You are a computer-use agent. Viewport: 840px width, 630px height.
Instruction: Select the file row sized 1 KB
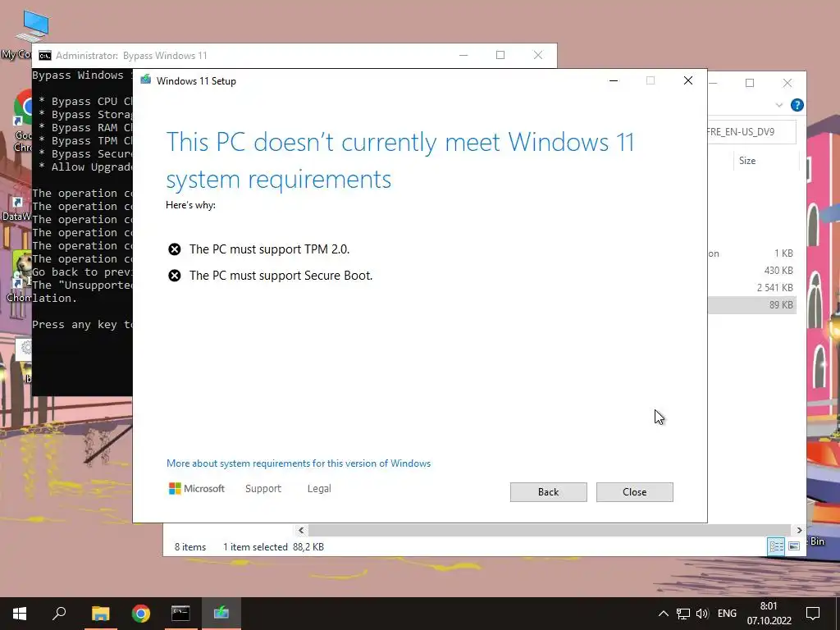[751, 253]
